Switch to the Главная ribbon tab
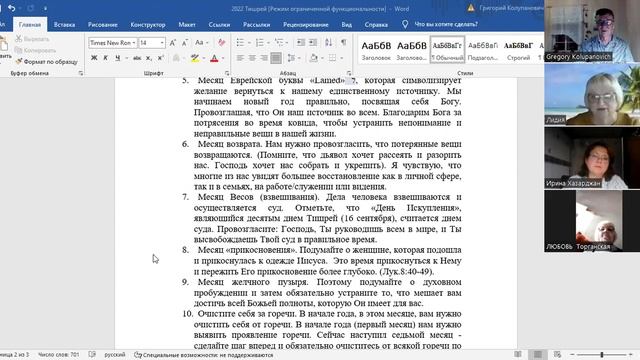 [30, 24]
